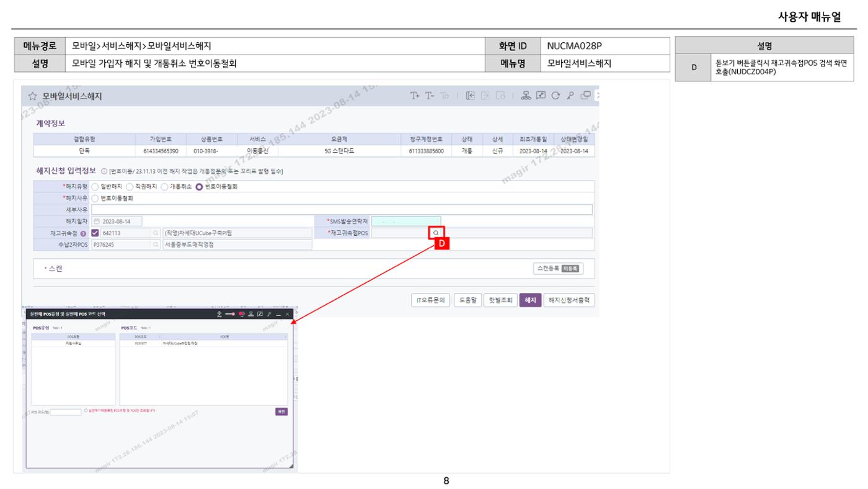This screenshot has height=489, width=868.
Task: Click the IT오류문의 button
Action: pos(430,300)
